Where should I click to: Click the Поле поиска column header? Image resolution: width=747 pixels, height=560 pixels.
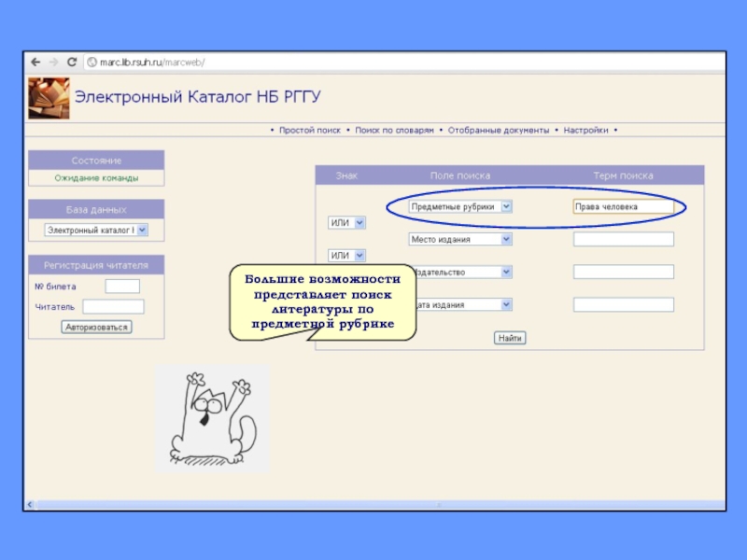(x=460, y=175)
